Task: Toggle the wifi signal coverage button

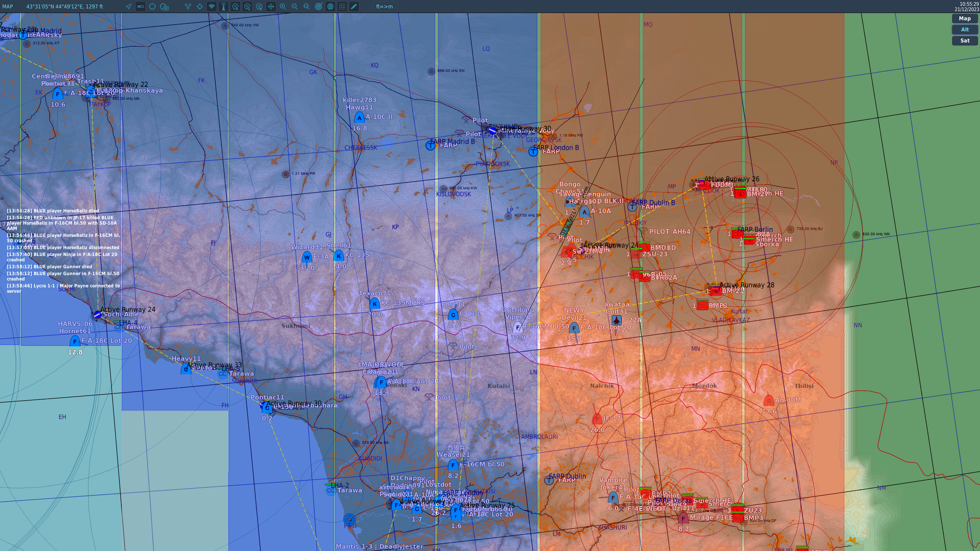Action: [x=212, y=7]
